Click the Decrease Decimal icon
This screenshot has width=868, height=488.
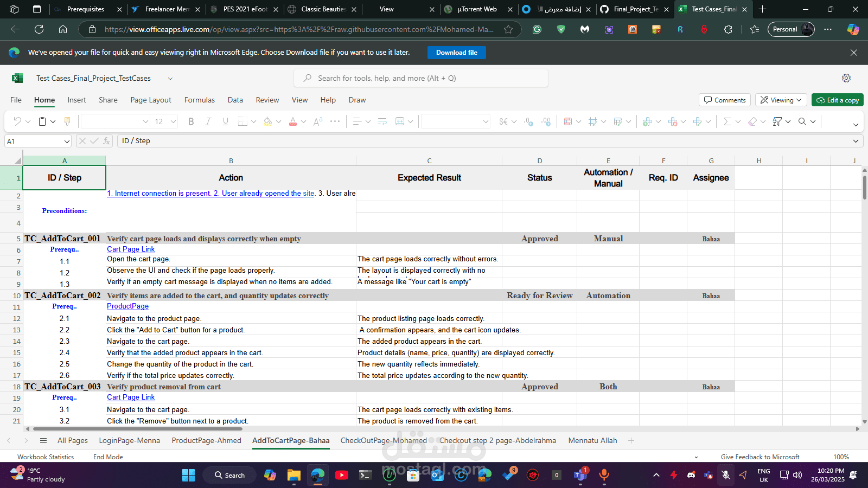[x=528, y=121]
